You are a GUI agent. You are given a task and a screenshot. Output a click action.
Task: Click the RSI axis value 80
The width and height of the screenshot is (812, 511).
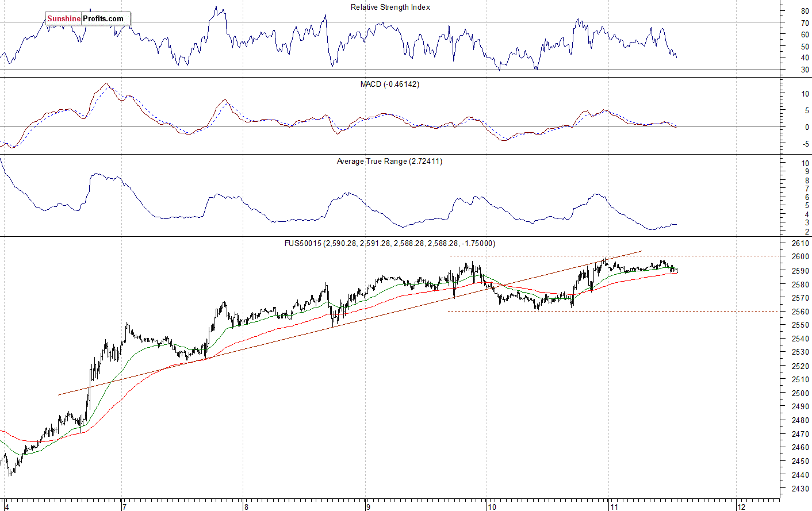pos(805,11)
